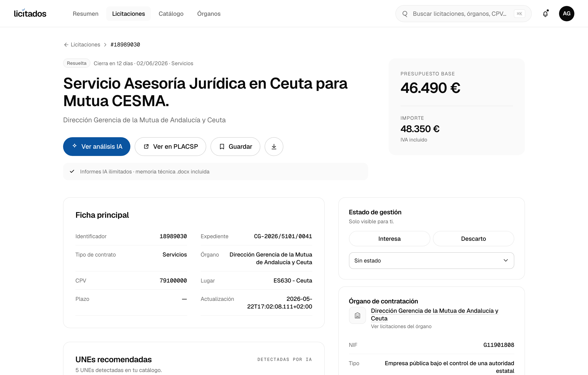The height and width of the screenshot is (375, 588).
Task: Open Ver en PLACSP link button
Action: [x=170, y=147]
